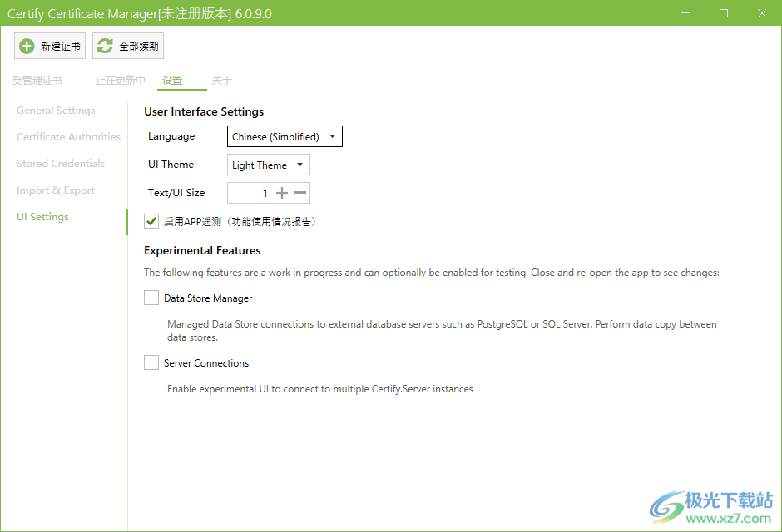The image size is (782, 532).
Task: Select the 设置 tab
Action: click(172, 80)
